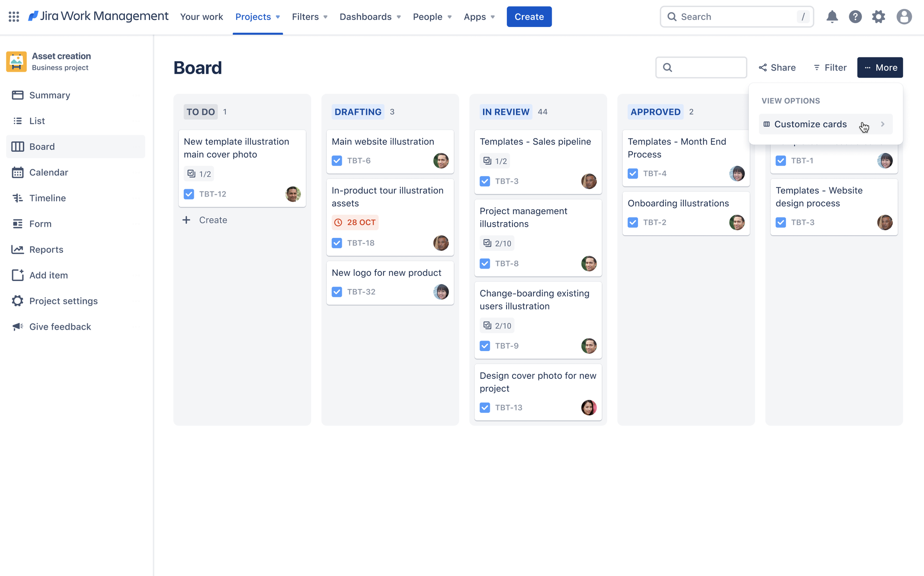Image resolution: width=924 pixels, height=576 pixels.
Task: Expand the Projects dropdown menu
Action: point(257,17)
